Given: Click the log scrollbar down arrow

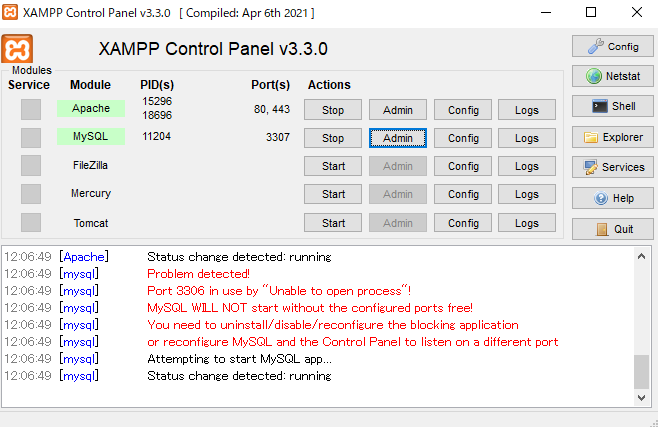Looking at the screenshot, I should (x=641, y=398).
